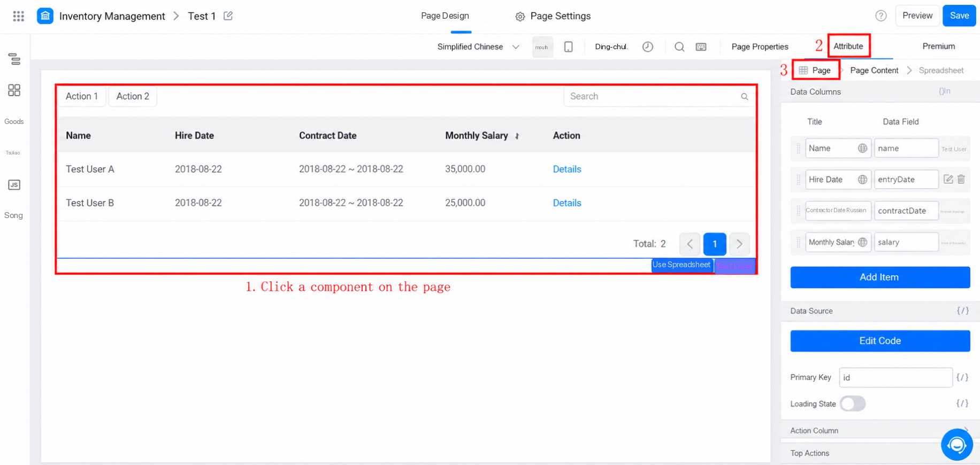Open the components grid in left sidebar
The image size is (980, 465).
tap(14, 90)
